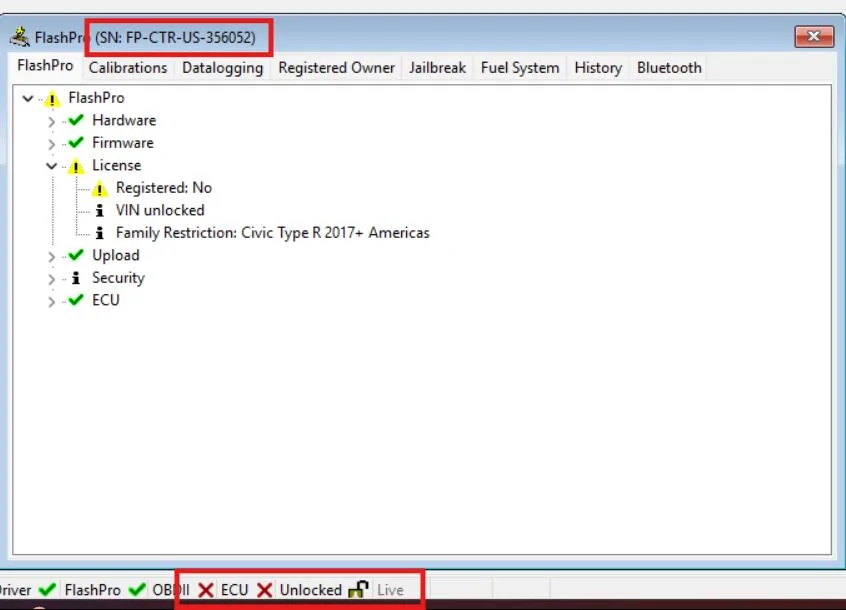Image resolution: width=846 pixels, height=610 pixels.
Task: Click the 'OBDII' status bar label
Action: click(171, 590)
